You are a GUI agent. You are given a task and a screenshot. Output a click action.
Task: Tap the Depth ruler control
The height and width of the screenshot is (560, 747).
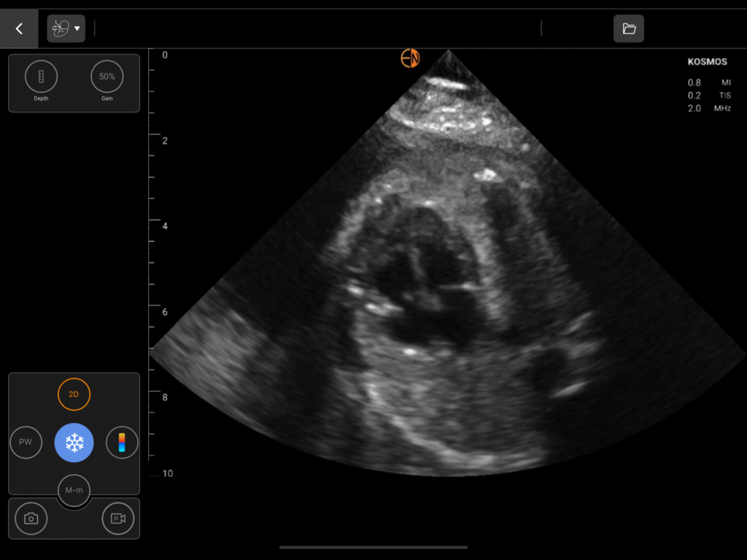41,77
